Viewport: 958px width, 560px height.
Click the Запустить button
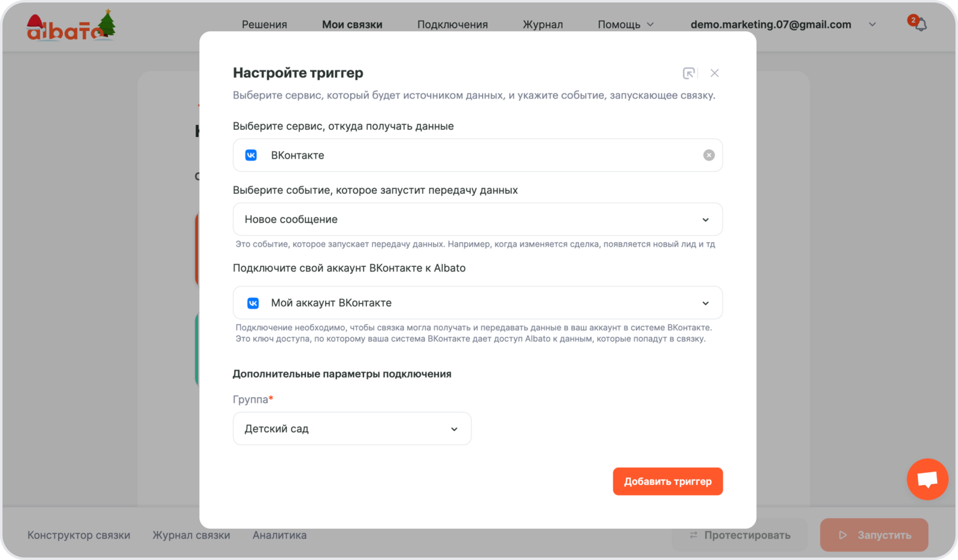pos(874,535)
